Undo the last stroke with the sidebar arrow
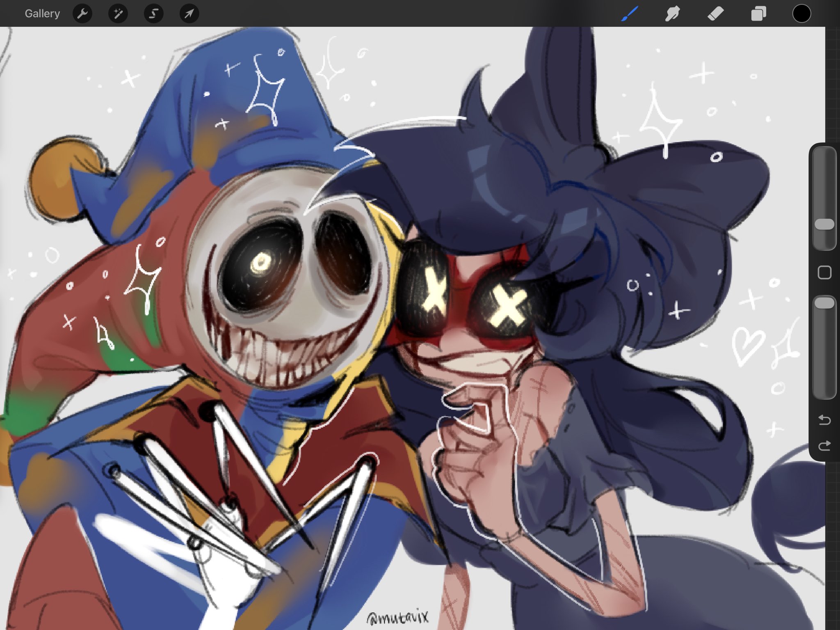 pyautogui.click(x=824, y=420)
